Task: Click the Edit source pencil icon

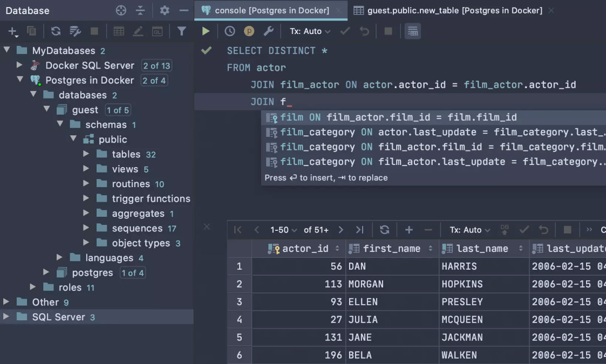Action: 138,31
